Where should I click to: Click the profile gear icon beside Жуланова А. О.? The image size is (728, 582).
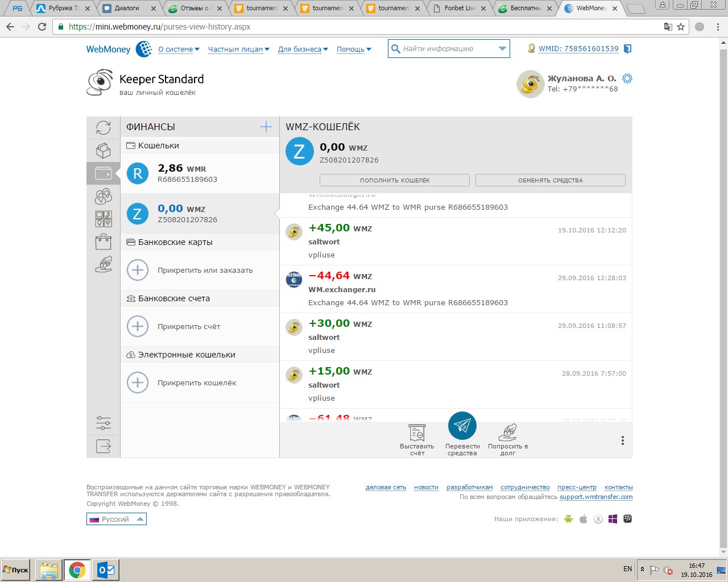tap(627, 78)
